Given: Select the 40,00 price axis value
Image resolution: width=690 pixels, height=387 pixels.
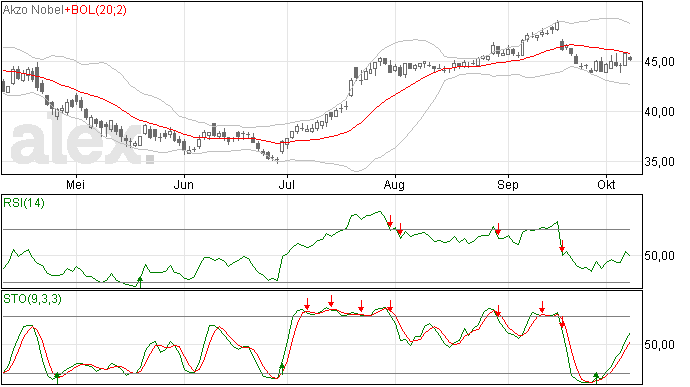Looking at the screenshot, I should pos(659,112).
